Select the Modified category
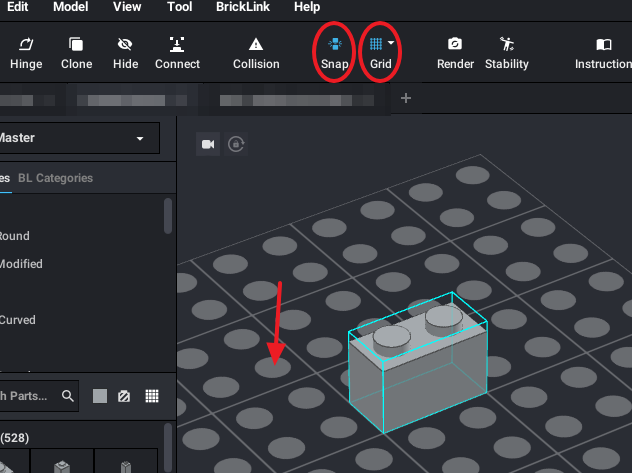632x473 pixels. pos(21,264)
